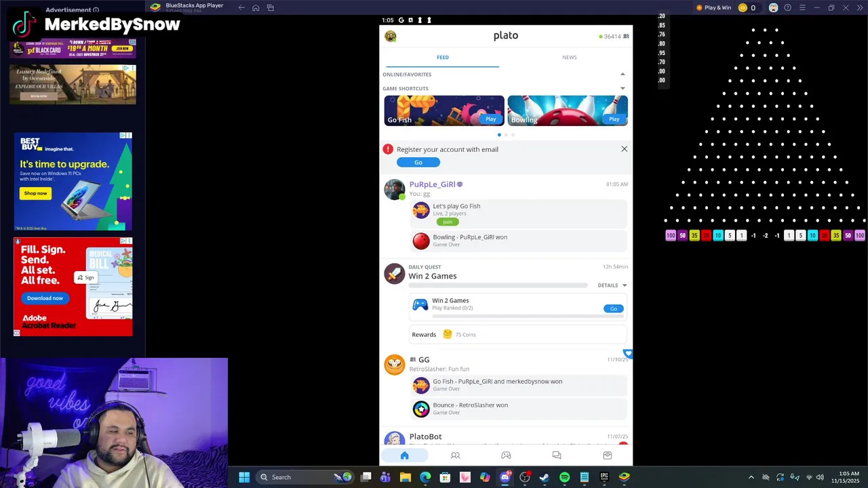The width and height of the screenshot is (868, 488).
Task: Click the PlatoBot avatar
Action: pos(394,439)
